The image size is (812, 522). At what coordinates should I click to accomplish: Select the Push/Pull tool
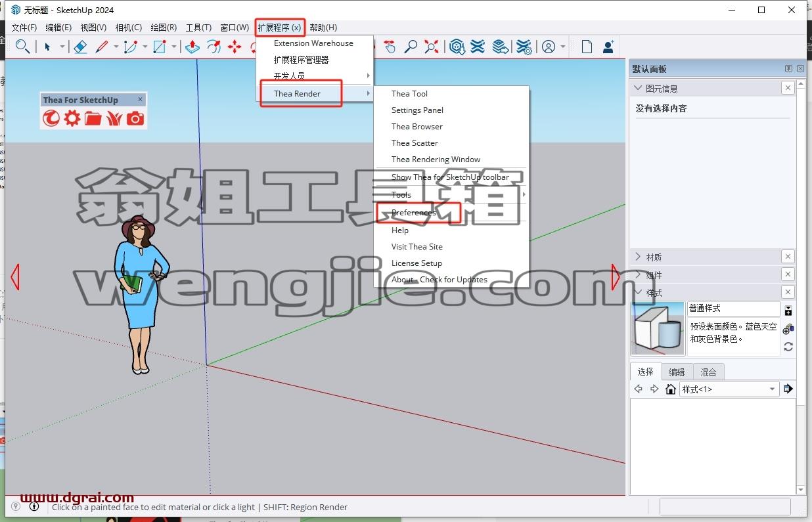192,47
